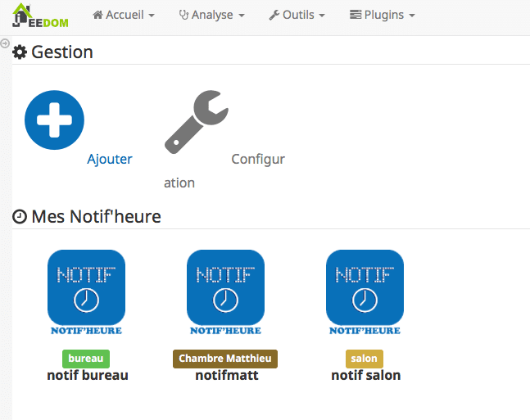Open the wrench Configuration icon
Screen dimensions: 530x420
(x=196, y=122)
